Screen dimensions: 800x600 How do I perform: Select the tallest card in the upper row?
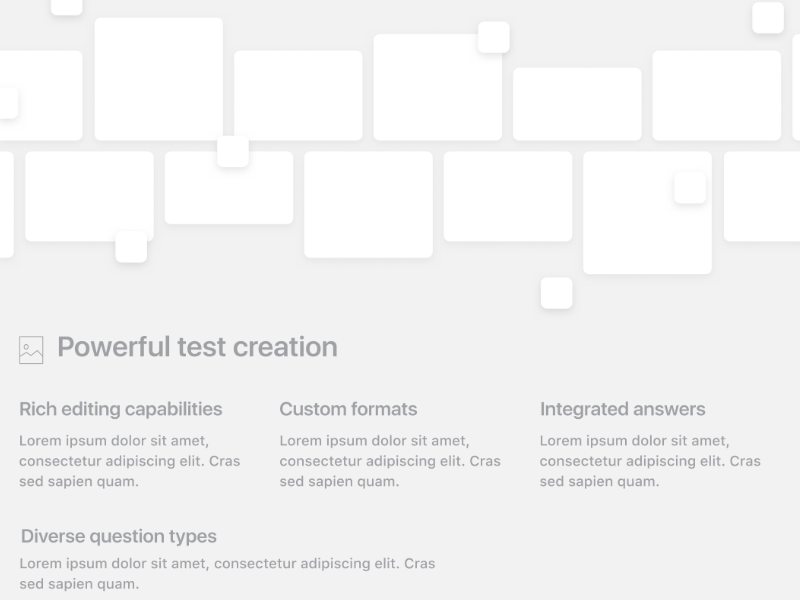[158, 79]
